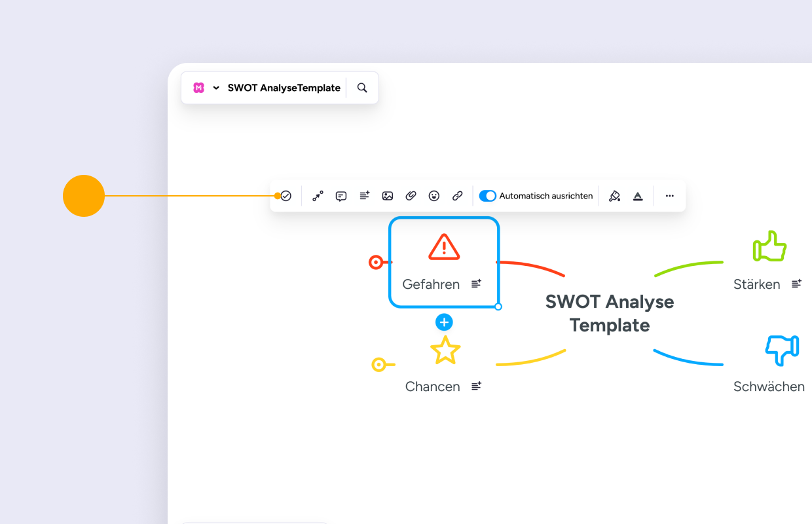Click the SWOT AnalyseTemplate title
Image resolution: width=812 pixels, height=524 pixels.
pyautogui.click(x=284, y=88)
